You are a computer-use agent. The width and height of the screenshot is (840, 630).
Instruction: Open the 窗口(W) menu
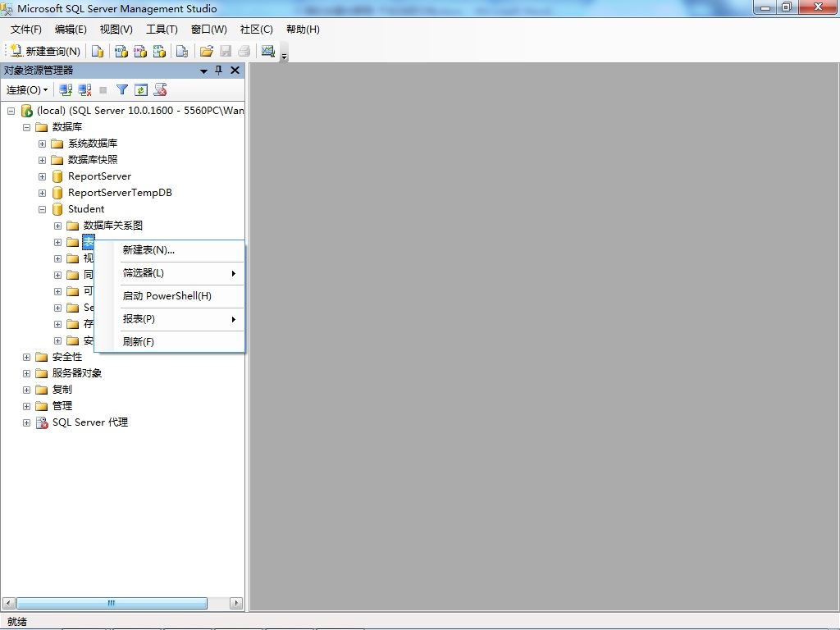click(x=209, y=30)
